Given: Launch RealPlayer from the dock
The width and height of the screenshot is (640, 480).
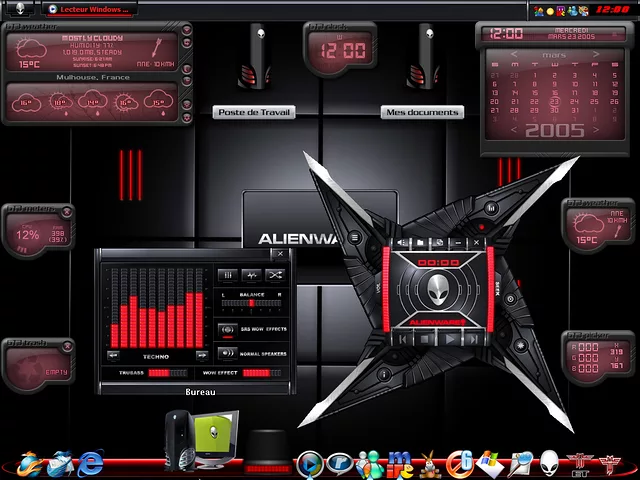Looking at the screenshot, I should (340, 464).
